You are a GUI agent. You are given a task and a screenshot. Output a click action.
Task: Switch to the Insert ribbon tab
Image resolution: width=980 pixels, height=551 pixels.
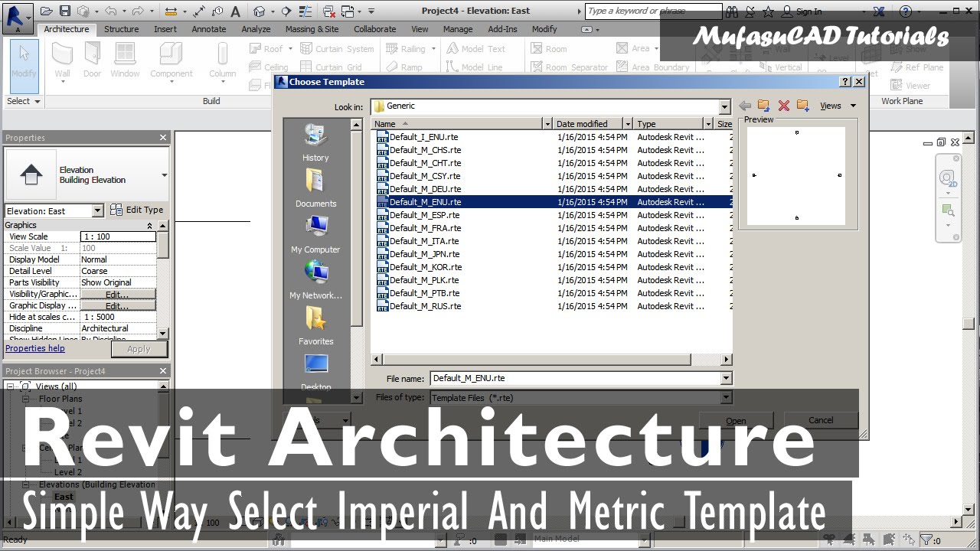coord(165,29)
